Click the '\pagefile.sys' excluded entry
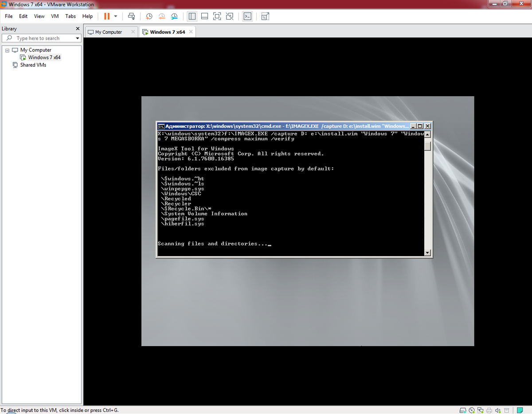 183,219
